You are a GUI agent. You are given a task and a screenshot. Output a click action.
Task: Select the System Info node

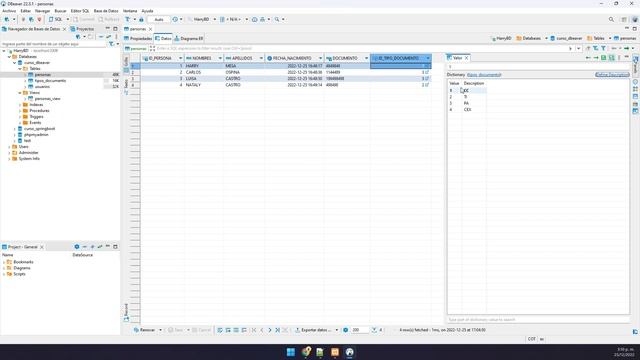tap(29, 159)
